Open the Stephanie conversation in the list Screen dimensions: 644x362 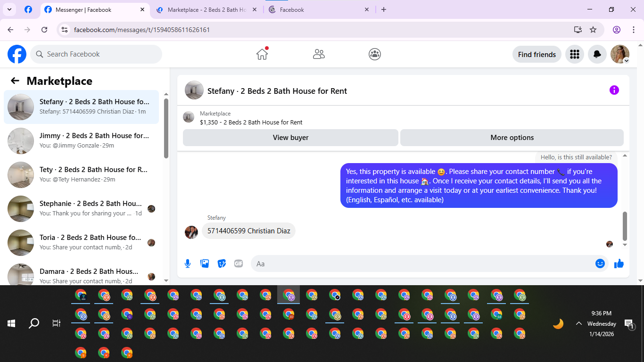(81, 209)
